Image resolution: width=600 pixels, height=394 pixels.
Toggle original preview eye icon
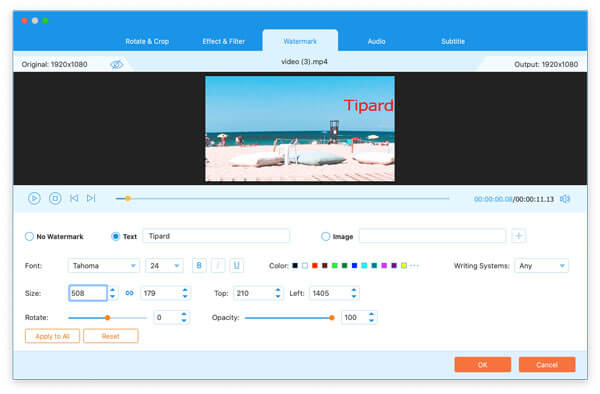point(117,64)
